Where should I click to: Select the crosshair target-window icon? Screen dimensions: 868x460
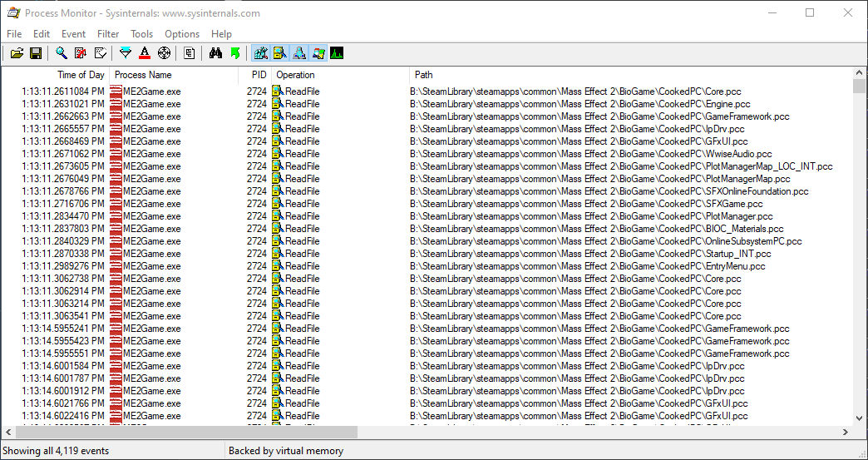pos(165,53)
